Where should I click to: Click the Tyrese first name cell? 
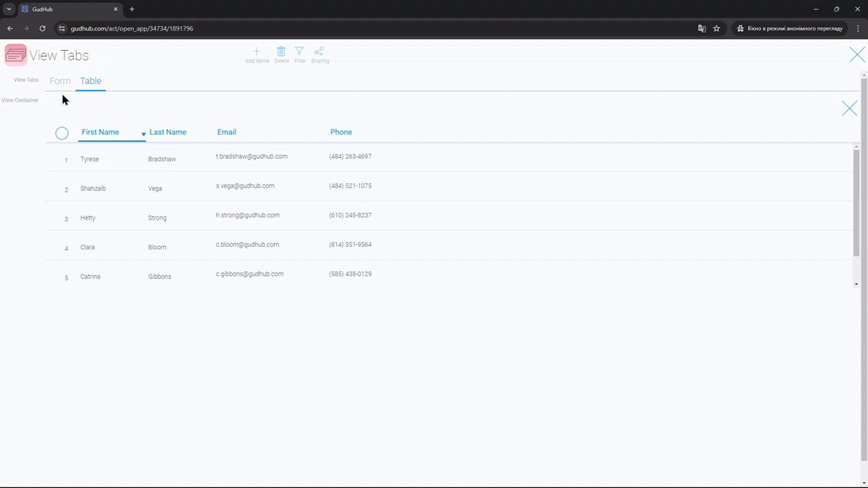click(90, 159)
